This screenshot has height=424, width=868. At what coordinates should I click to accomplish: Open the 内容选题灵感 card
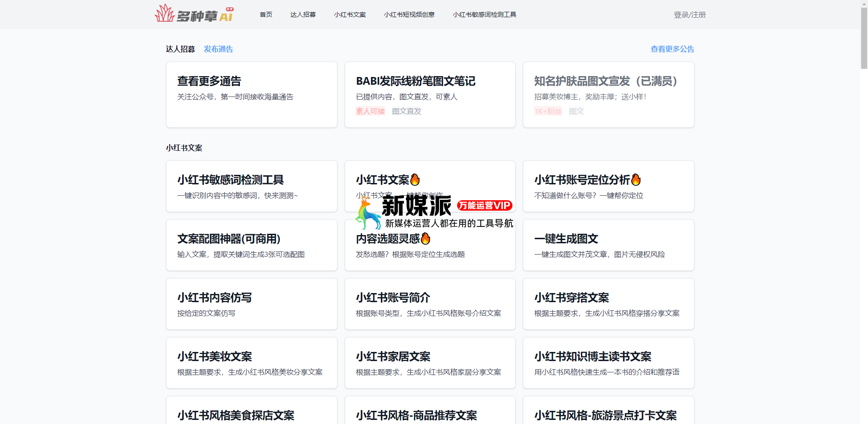click(430, 245)
